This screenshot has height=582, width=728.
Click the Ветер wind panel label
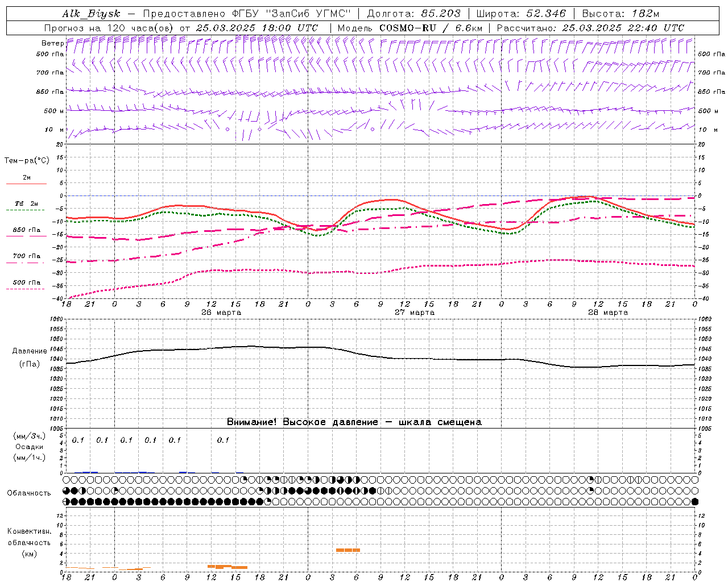[x=52, y=43]
